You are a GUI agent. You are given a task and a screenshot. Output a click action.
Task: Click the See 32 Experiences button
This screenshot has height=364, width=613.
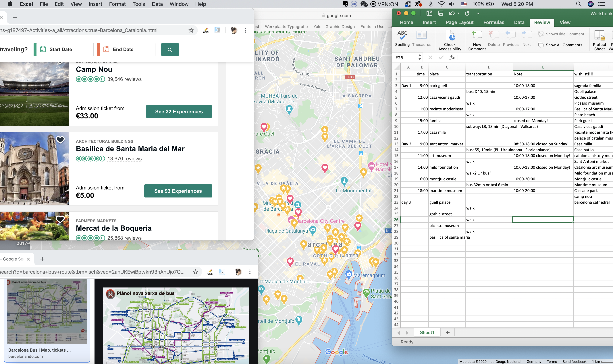point(179,112)
